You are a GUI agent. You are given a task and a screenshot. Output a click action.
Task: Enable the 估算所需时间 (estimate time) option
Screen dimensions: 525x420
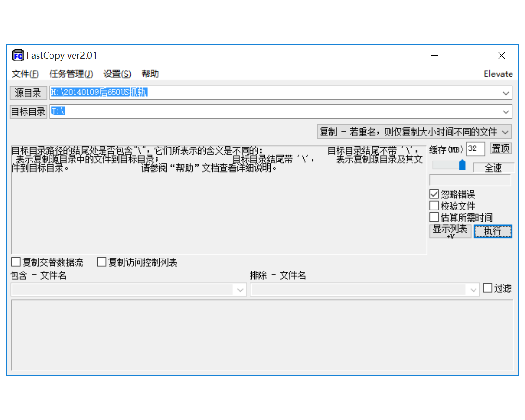click(x=434, y=217)
